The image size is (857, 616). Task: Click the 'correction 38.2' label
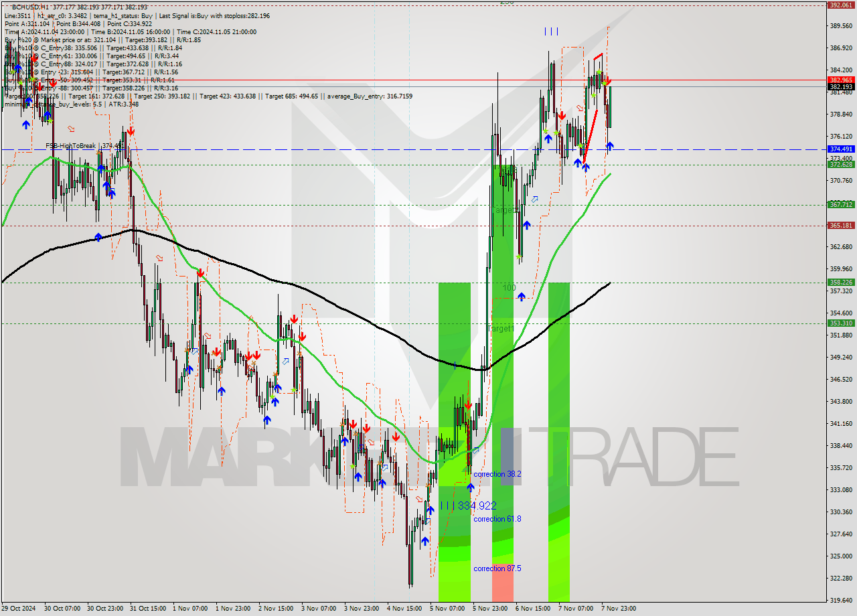[497, 474]
